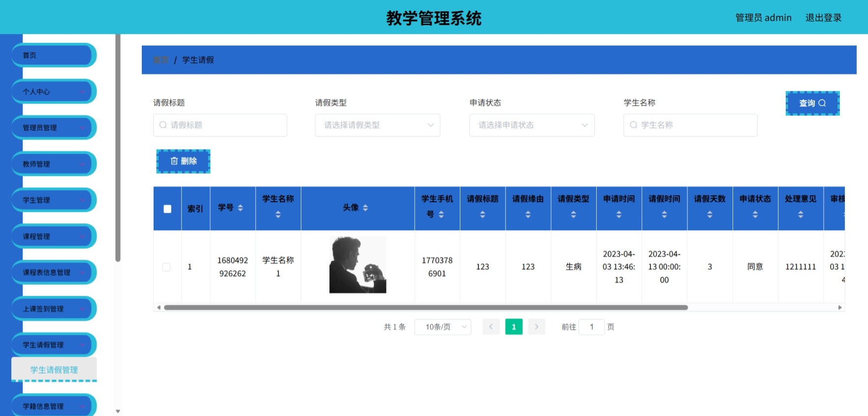Click the 前往 page number input
This screenshot has height=416, width=868.
(591, 327)
